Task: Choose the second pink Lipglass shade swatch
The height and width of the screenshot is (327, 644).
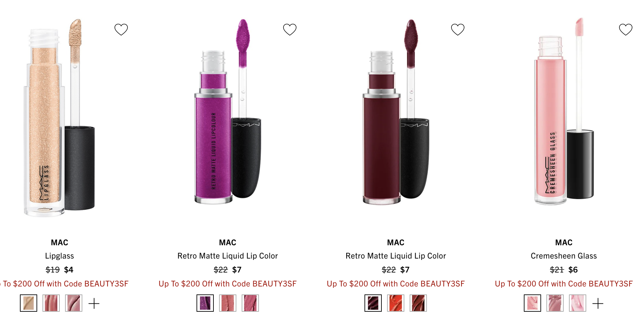Action: click(51, 303)
